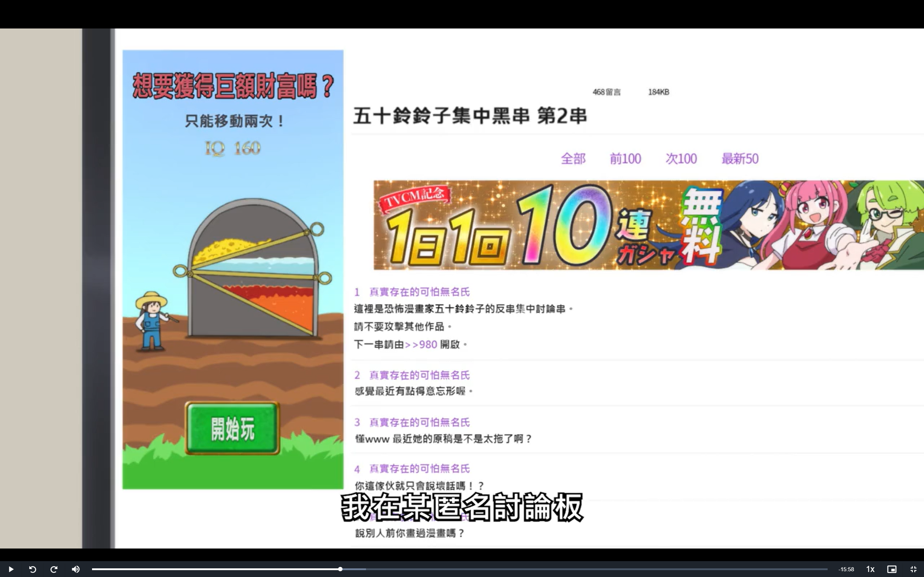The width and height of the screenshot is (924, 577).
Task: Click the skip-forward icon
Action: (54, 569)
